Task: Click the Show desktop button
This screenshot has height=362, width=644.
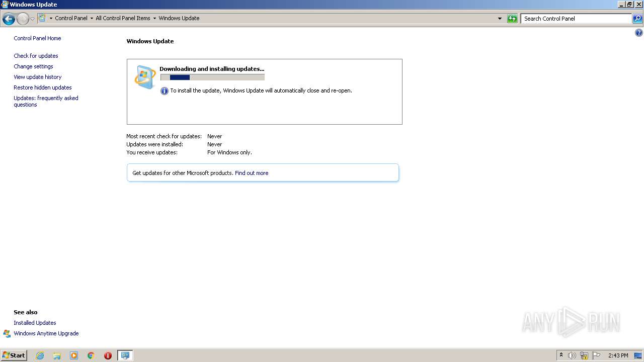Action: pos(638,355)
